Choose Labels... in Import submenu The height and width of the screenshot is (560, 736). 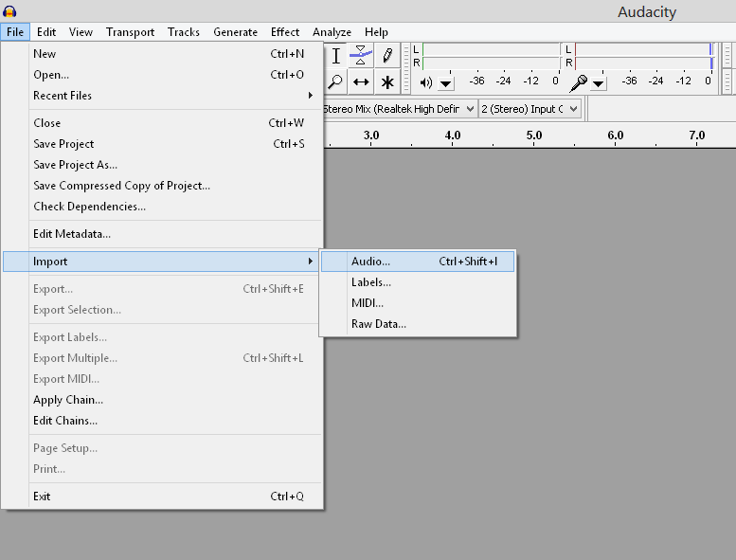tap(418, 282)
